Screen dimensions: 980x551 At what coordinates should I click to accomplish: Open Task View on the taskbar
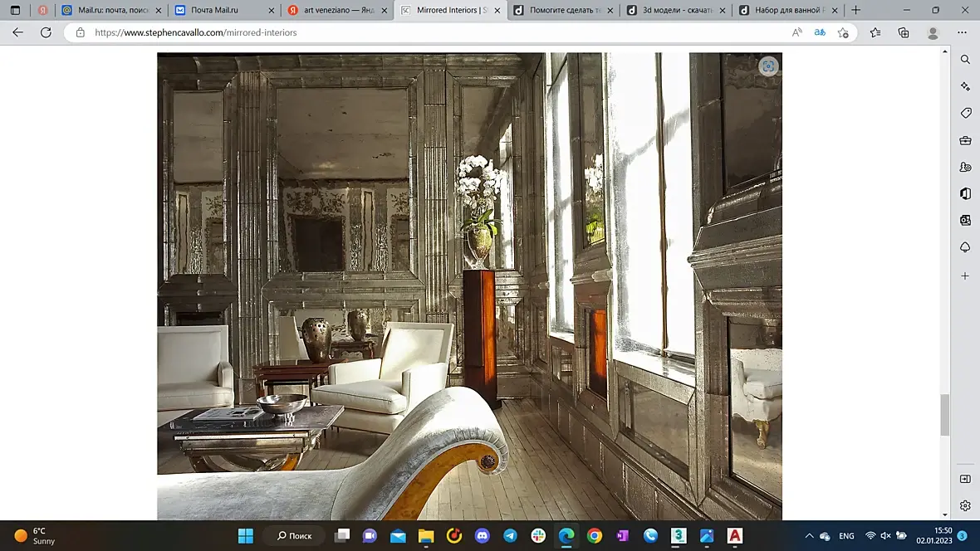[342, 535]
